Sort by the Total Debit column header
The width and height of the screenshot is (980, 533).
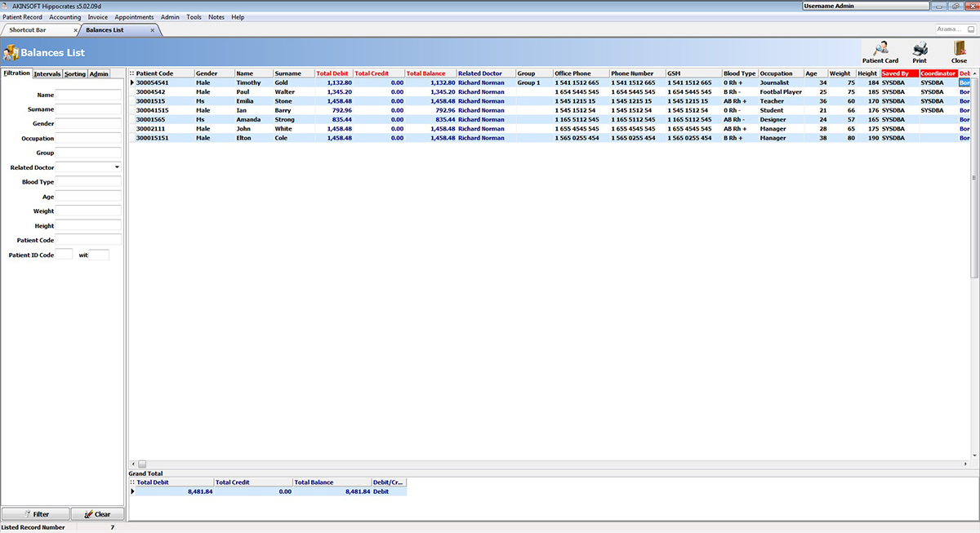coord(334,73)
